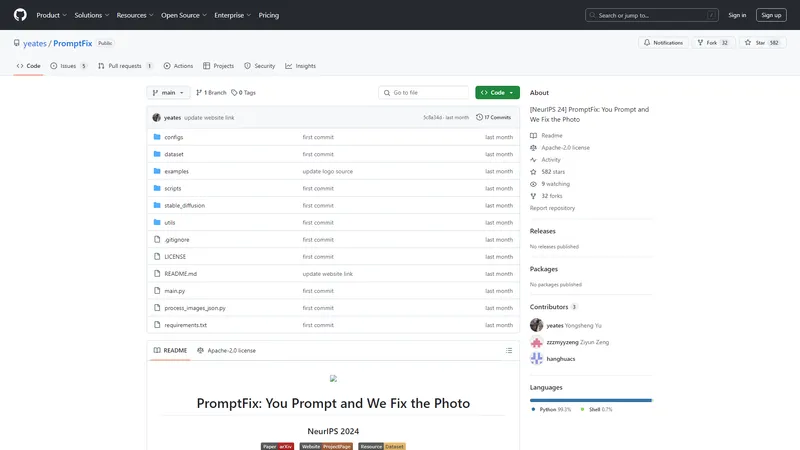Open the main branch selector
Viewport: 800px width, 450px height.
coord(168,92)
